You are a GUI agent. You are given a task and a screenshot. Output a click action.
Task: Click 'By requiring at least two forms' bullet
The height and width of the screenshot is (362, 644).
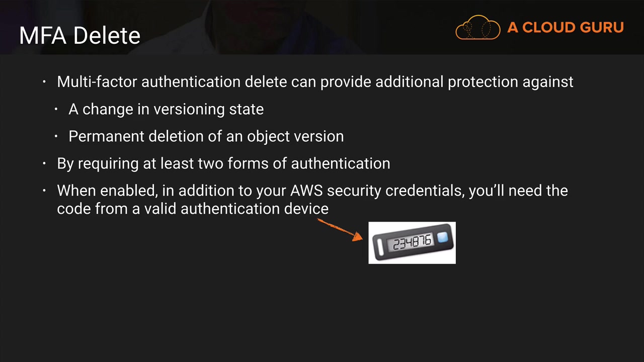223,163
